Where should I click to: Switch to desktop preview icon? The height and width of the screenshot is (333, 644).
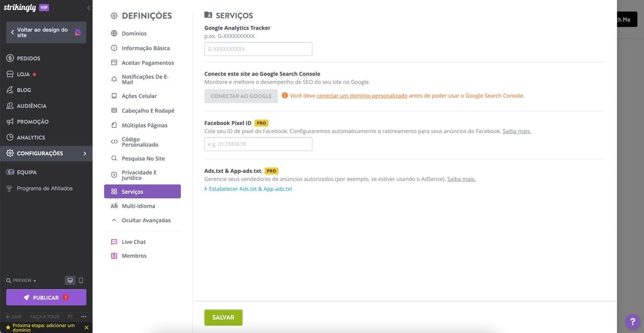pos(70,280)
